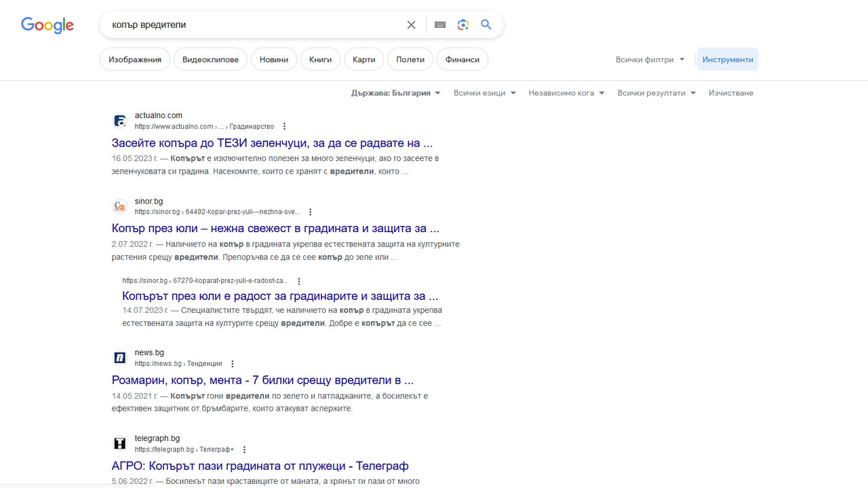Click Изчистване to clear filters
Viewport: 868px width, 488px height.
click(x=731, y=93)
